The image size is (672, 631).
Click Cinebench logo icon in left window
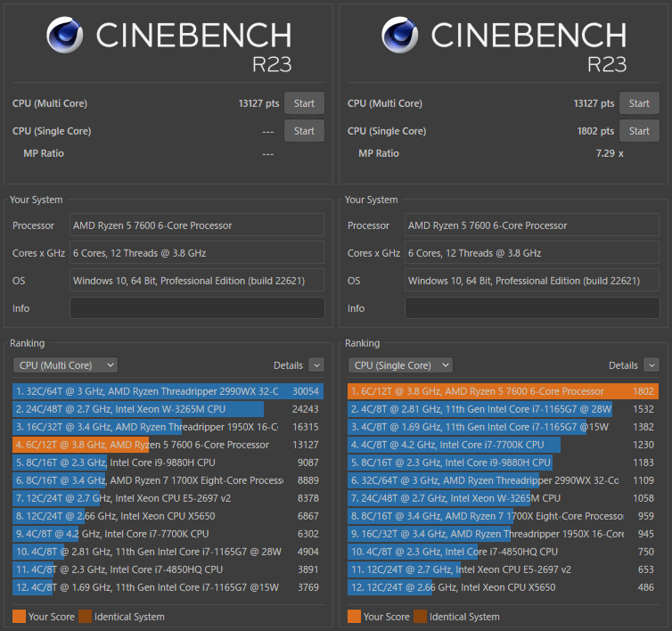click(65, 35)
